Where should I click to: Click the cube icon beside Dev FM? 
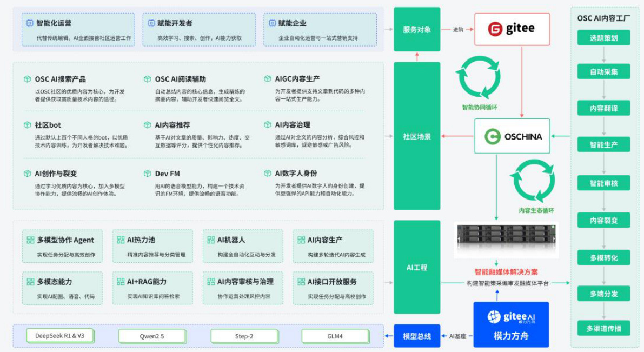(x=148, y=174)
